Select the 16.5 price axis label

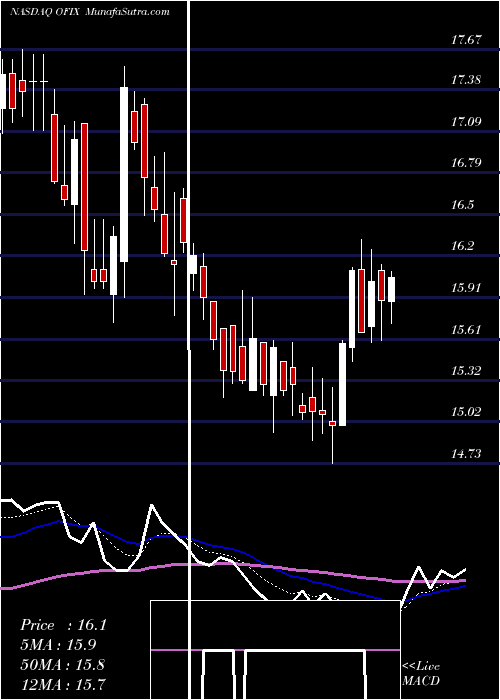point(462,205)
